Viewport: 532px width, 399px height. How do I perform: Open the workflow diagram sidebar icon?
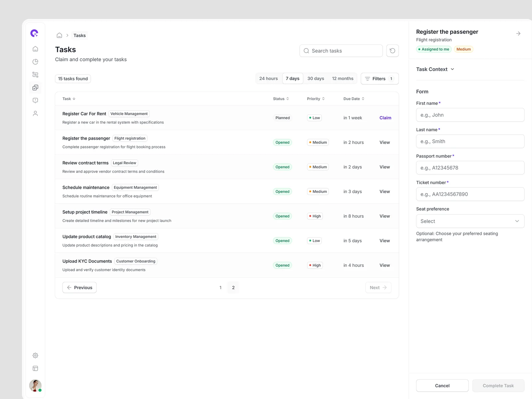click(x=35, y=75)
